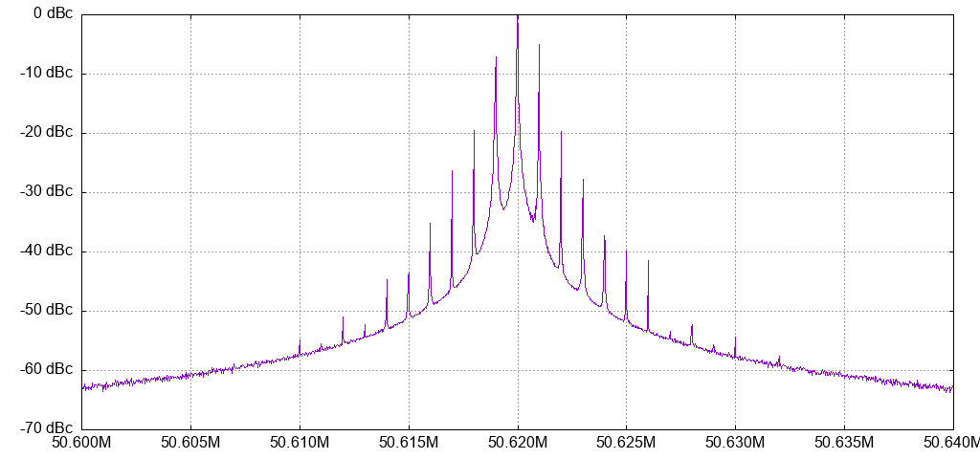Click the sideband peak at 50.621M
The image size is (980, 459).
coord(539,47)
